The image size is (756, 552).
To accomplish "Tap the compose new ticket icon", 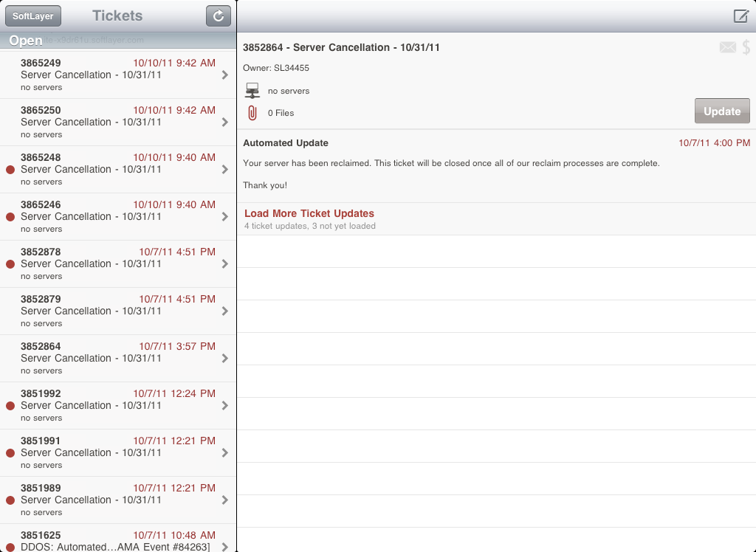I will [x=740, y=16].
